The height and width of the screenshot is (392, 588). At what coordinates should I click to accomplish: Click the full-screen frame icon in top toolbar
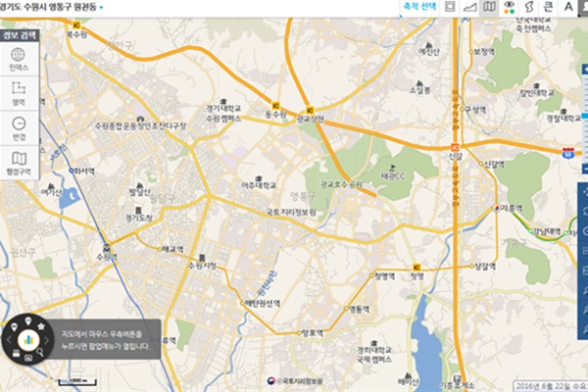click(x=450, y=7)
